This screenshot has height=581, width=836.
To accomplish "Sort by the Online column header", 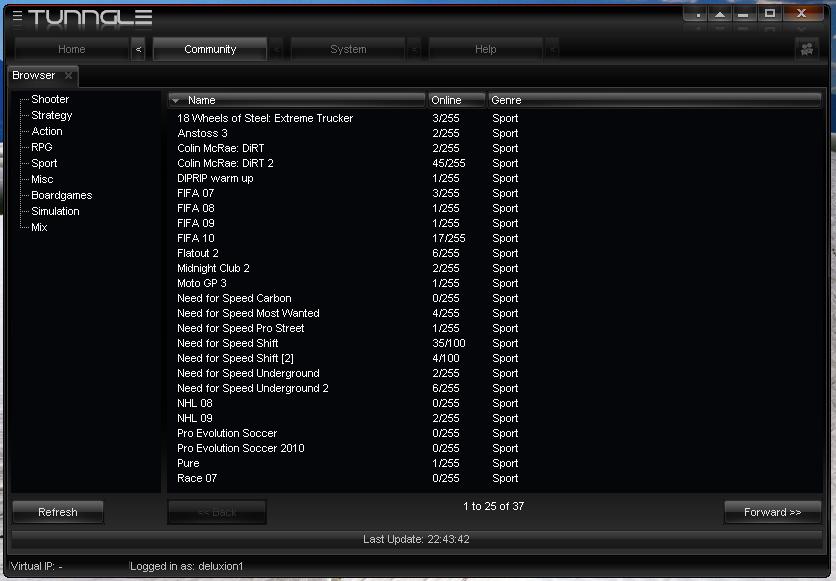I will coord(456,100).
